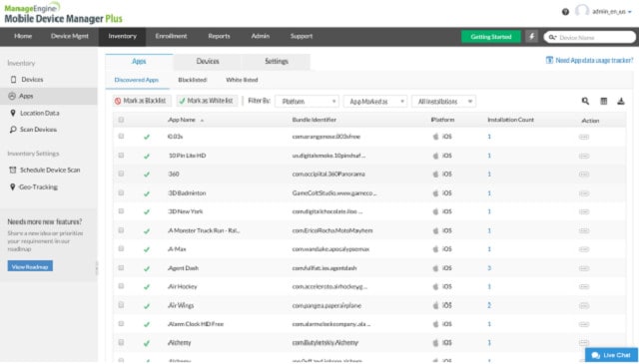Toggle the select-all checkbox in table header
The image size is (639, 364).
click(x=121, y=120)
